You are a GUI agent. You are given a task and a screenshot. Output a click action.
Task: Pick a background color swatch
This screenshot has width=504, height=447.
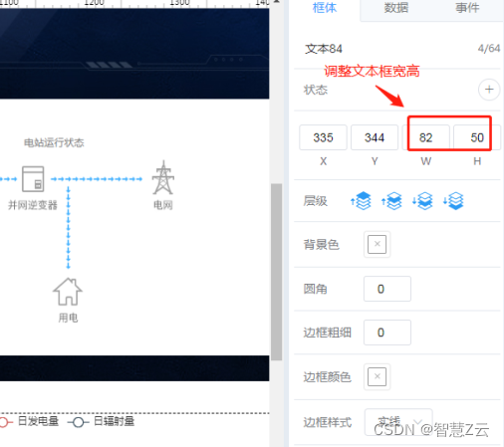pyautogui.click(x=377, y=244)
